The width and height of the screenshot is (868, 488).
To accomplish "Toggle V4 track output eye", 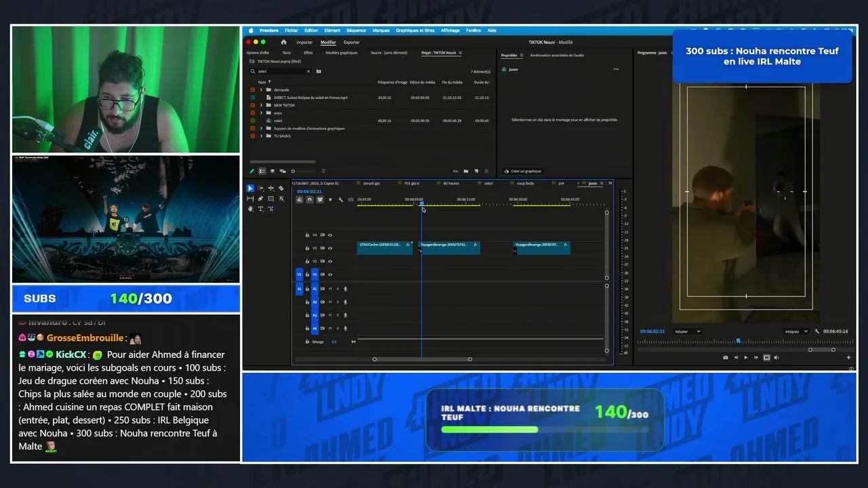I will pyautogui.click(x=330, y=235).
